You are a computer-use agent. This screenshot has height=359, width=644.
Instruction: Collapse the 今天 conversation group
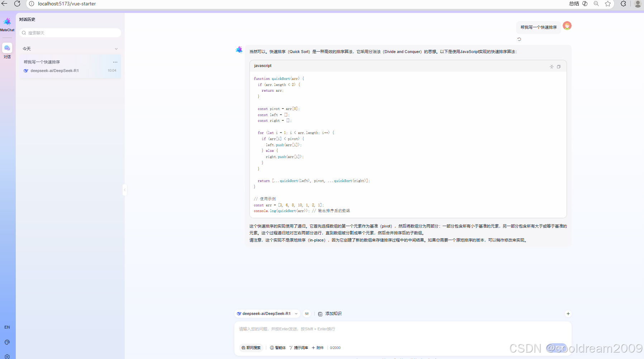pyautogui.click(x=116, y=49)
